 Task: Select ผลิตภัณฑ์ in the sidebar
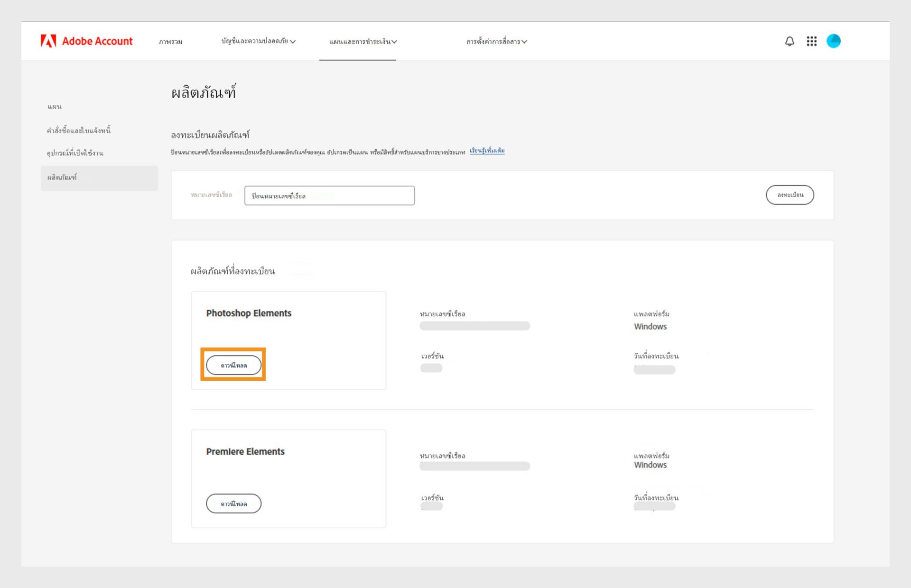click(62, 178)
